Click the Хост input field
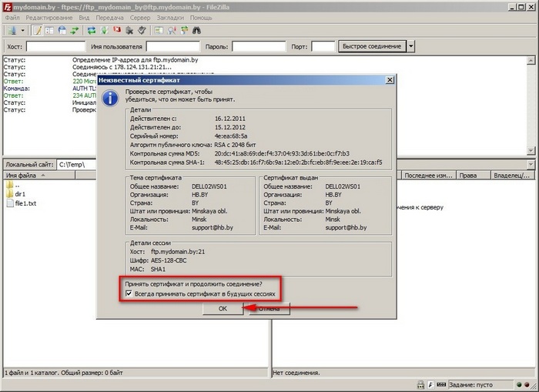This screenshot has width=539, height=392. pos(55,46)
